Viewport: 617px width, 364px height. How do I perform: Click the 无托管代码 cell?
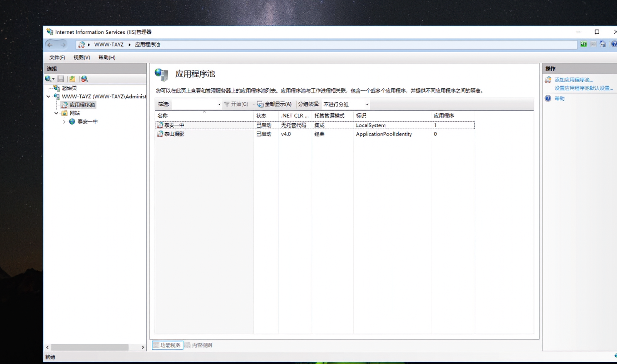click(293, 125)
